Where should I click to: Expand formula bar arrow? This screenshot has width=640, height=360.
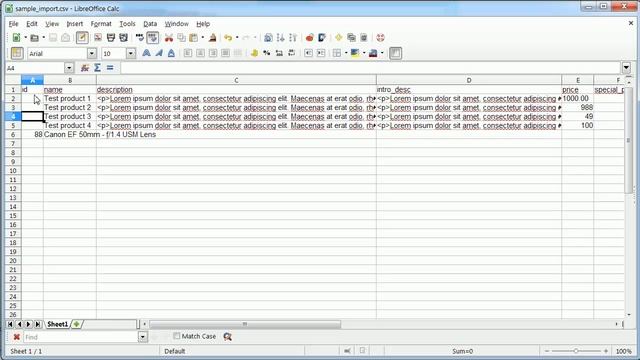626,68
